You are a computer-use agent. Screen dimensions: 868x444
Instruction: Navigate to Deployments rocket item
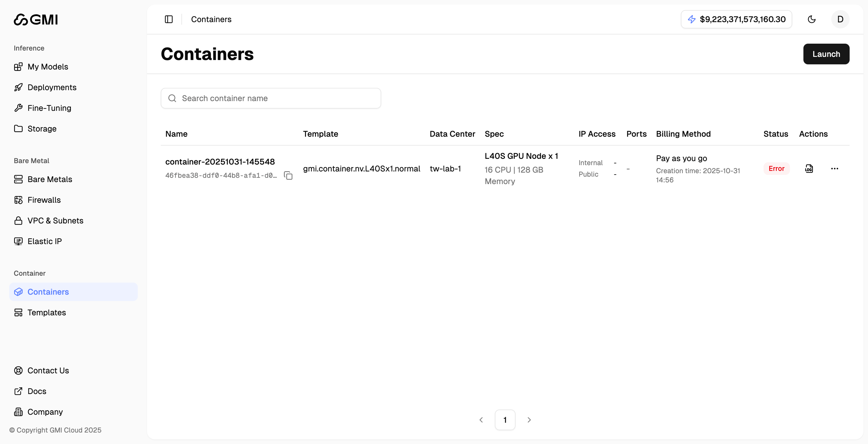(x=52, y=87)
